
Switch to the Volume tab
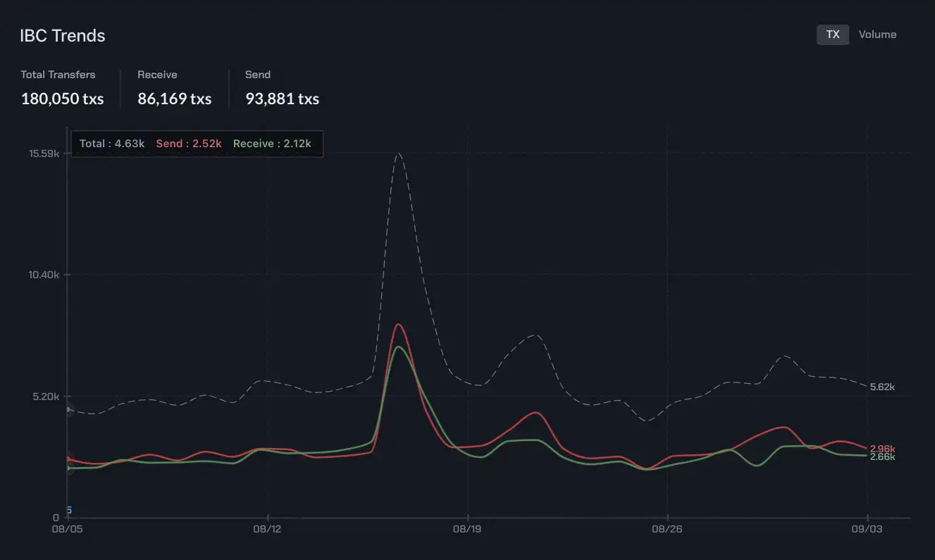pyautogui.click(x=877, y=34)
